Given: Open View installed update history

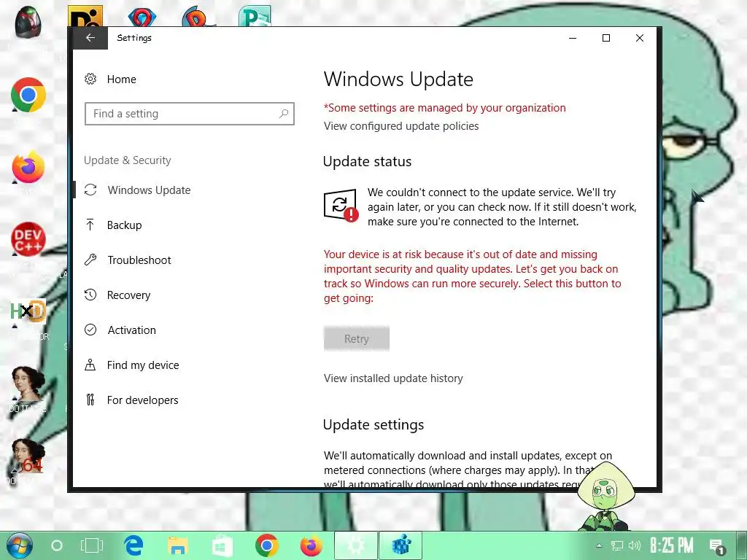Looking at the screenshot, I should [393, 378].
